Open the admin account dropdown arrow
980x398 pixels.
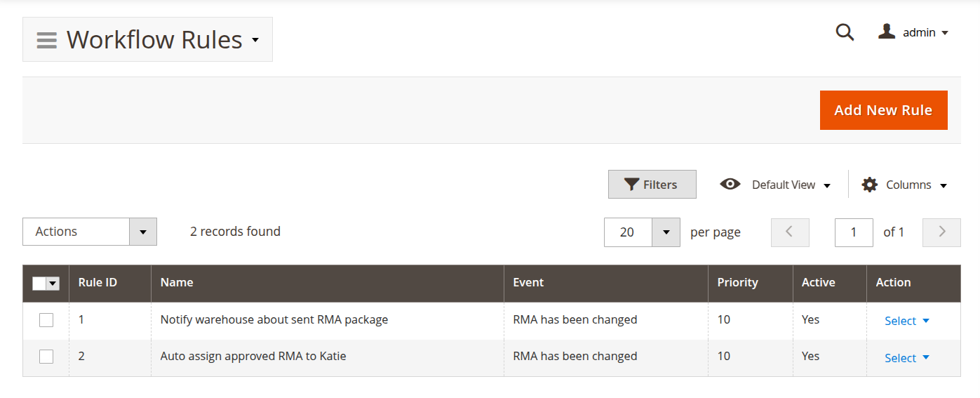[x=945, y=33]
